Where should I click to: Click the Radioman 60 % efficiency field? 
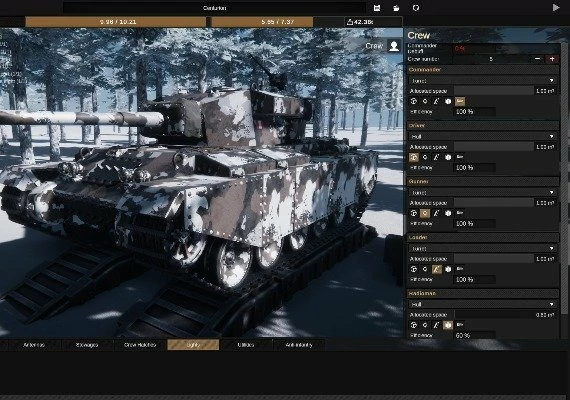[474, 335]
